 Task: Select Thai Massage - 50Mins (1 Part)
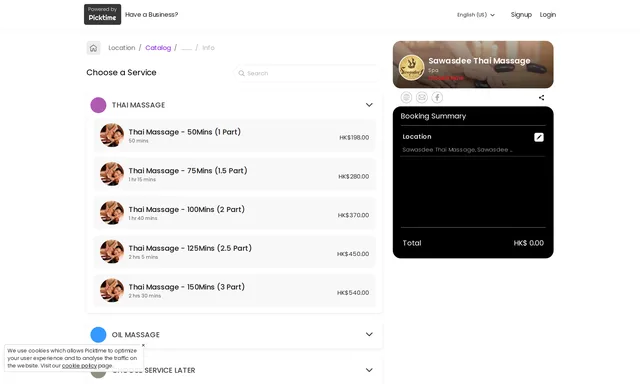pos(235,135)
